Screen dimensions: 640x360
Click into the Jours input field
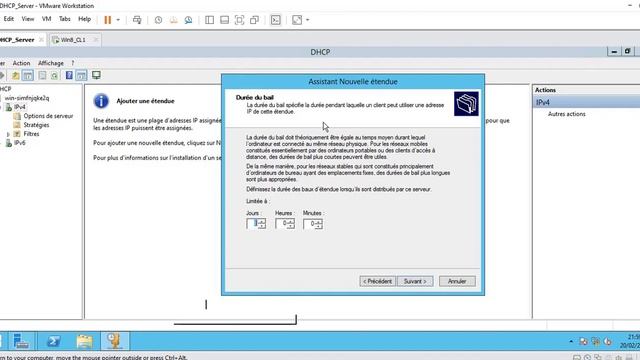252,223
